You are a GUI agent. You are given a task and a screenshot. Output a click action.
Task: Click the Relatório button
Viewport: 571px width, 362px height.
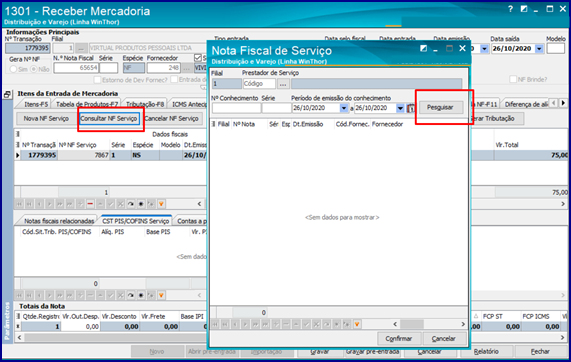[x=487, y=351]
